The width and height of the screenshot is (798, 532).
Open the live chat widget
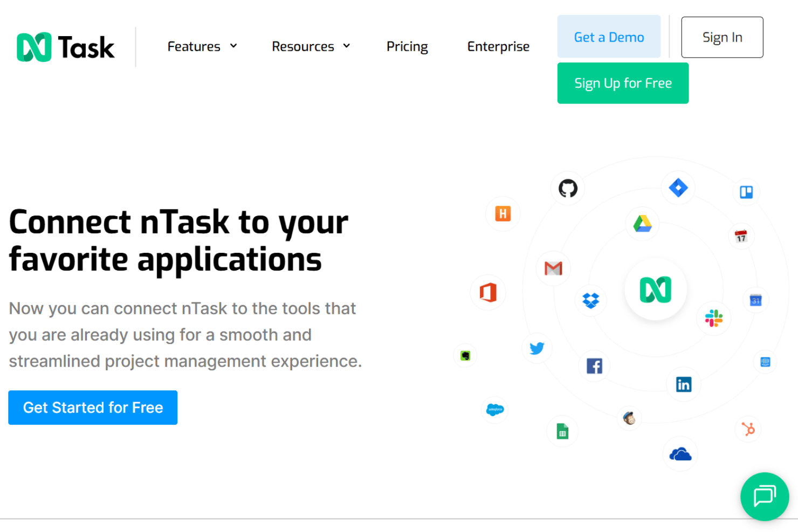click(x=765, y=496)
